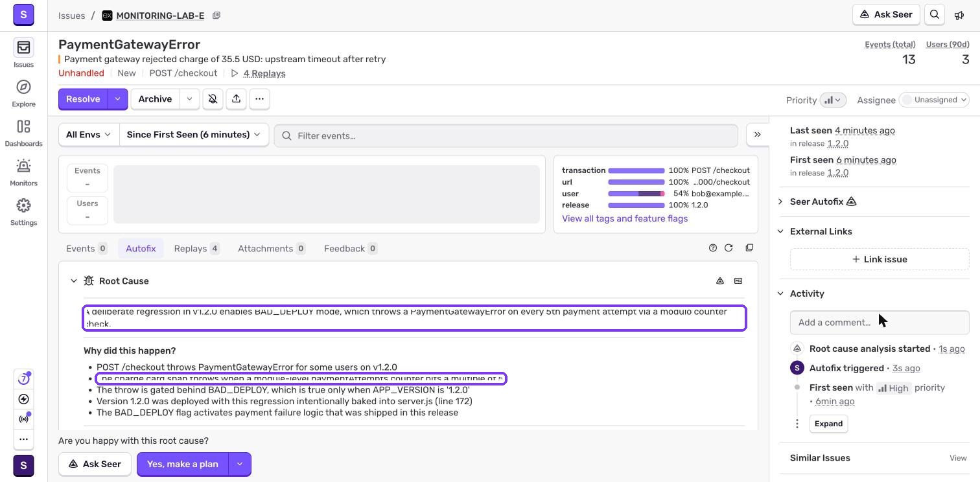Viewport: 980px width, 482px height.
Task: Click the Seer icon in Root Cause header
Action: pos(720,281)
